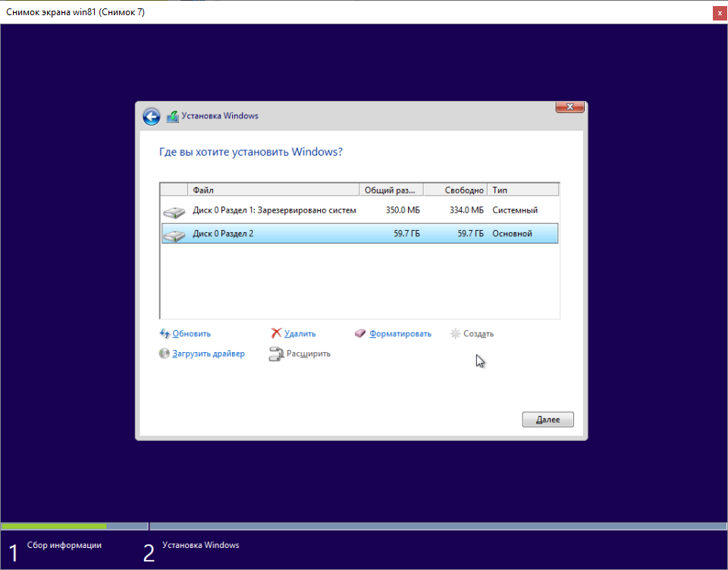
Task: Click the blue back arrow button
Action: 152,116
